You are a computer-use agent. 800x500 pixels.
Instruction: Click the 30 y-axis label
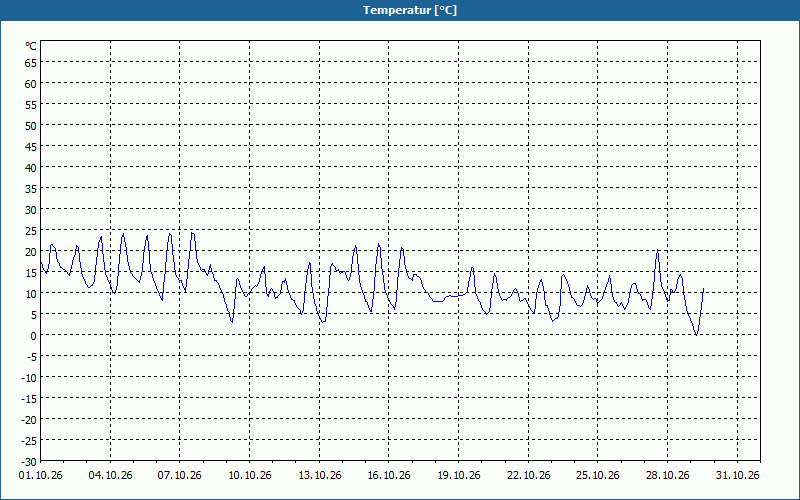click(x=31, y=210)
